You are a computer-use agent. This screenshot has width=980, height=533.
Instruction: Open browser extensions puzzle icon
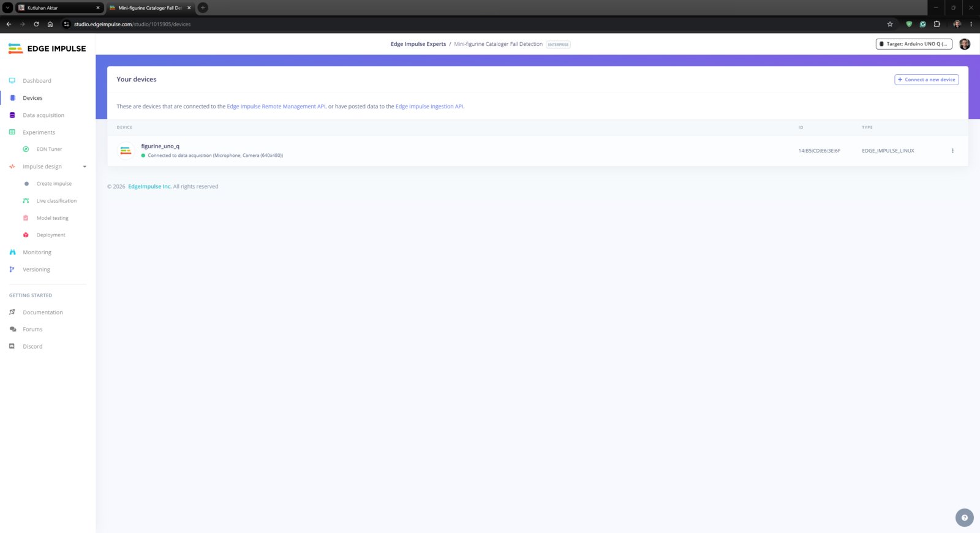(x=937, y=25)
